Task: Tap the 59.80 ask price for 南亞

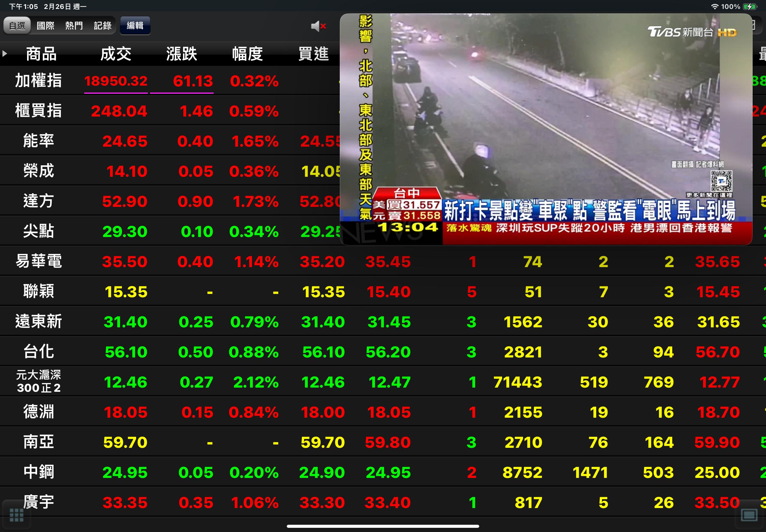Action: click(x=387, y=442)
